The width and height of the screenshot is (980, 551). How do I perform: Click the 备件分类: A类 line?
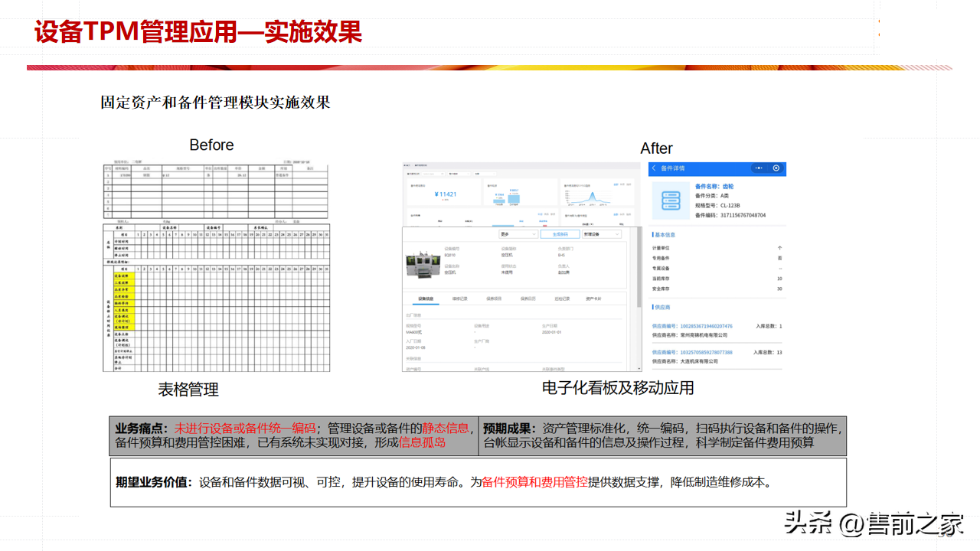(x=712, y=196)
